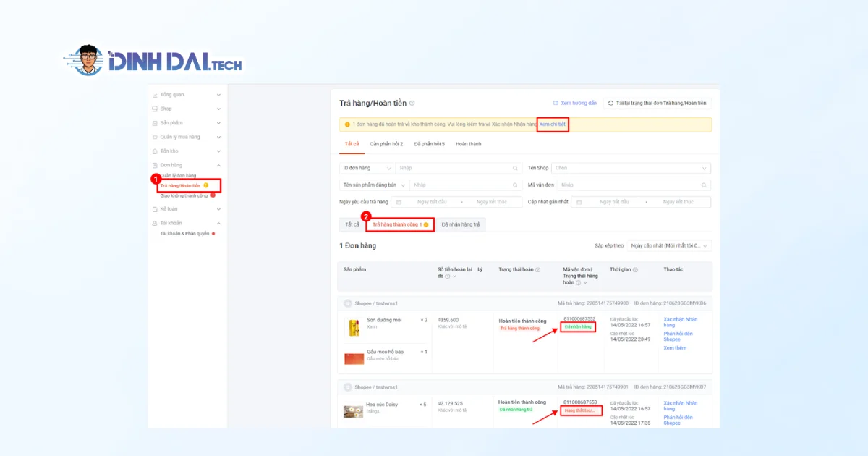Click the Hoa cúc Daisy product thumbnail
This screenshot has height=456, width=868.
(x=353, y=411)
